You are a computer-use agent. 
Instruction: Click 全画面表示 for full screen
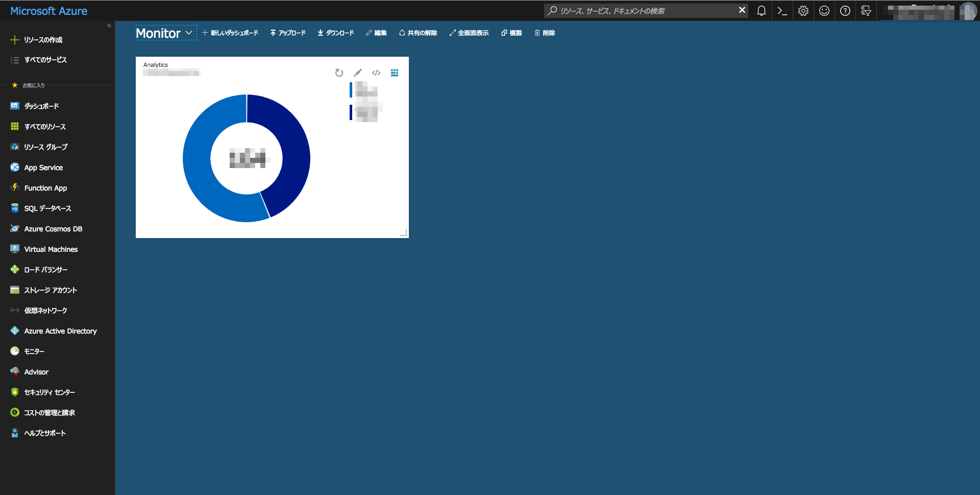pos(469,33)
